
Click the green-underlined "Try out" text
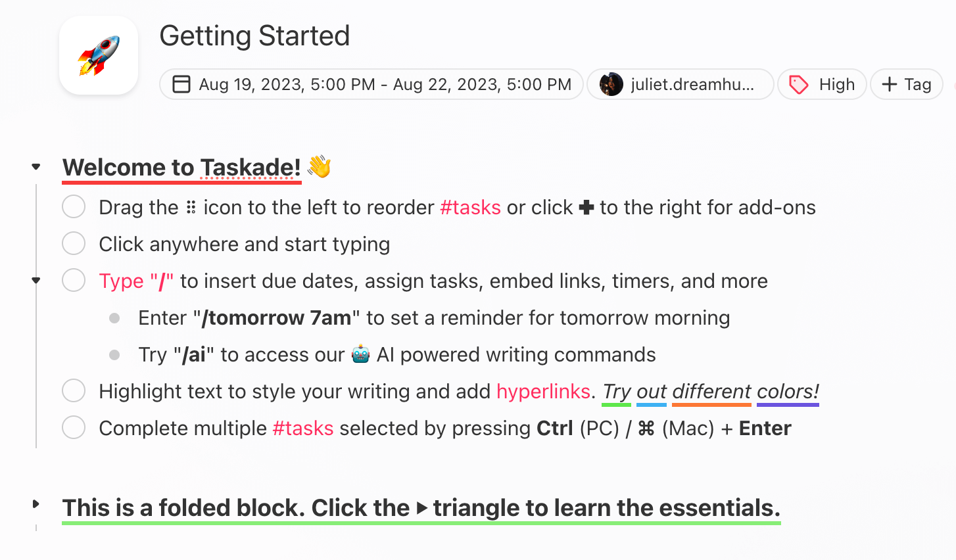(x=616, y=391)
